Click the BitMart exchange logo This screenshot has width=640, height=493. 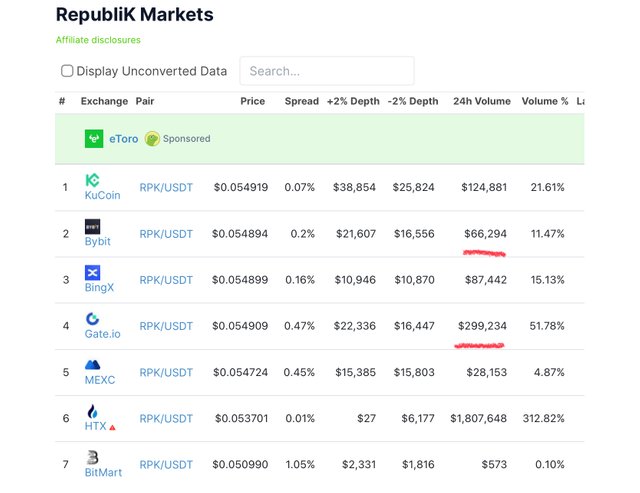click(92, 457)
